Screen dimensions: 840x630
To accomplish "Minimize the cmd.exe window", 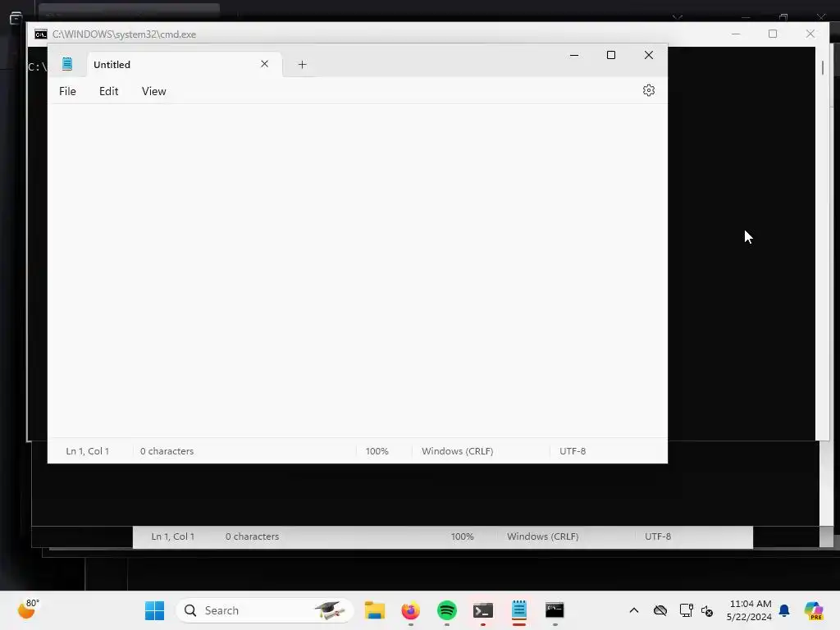I will (x=736, y=34).
